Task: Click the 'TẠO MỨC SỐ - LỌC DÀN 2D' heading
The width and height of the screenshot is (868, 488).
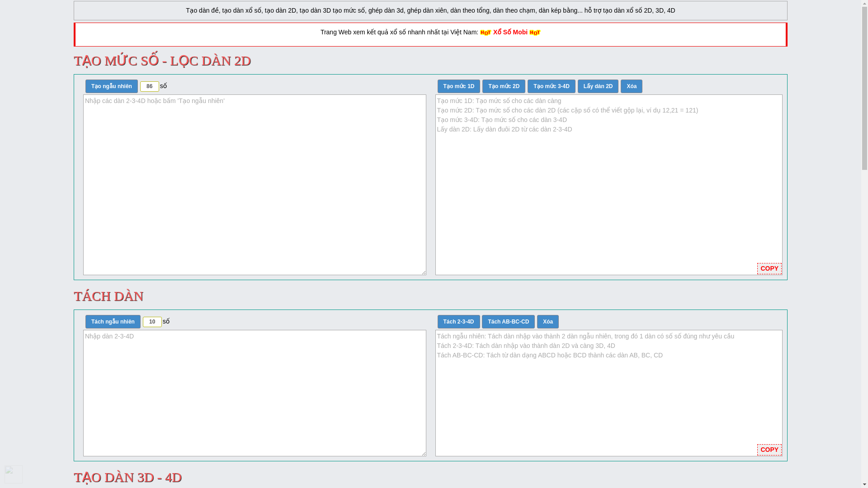Action: click(x=162, y=61)
